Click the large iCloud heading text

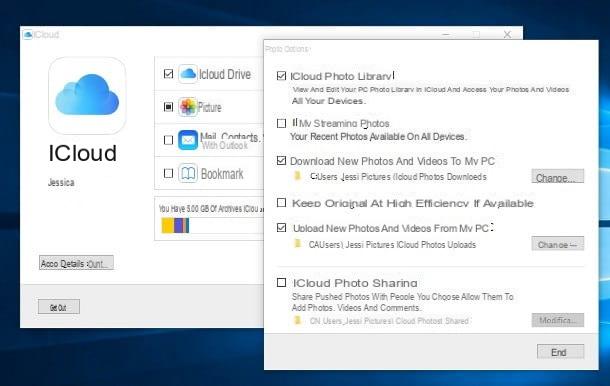click(82, 153)
